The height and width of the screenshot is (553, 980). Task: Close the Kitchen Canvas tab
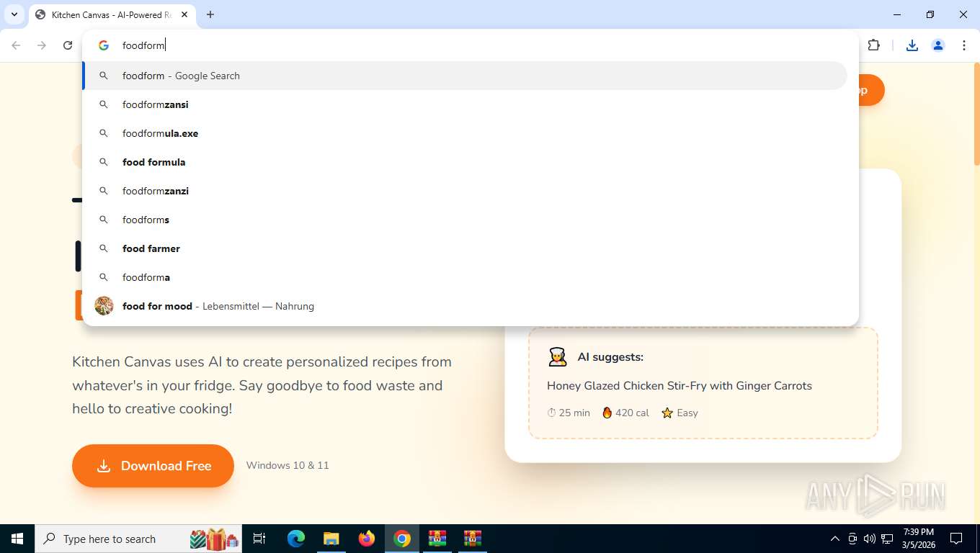click(184, 14)
